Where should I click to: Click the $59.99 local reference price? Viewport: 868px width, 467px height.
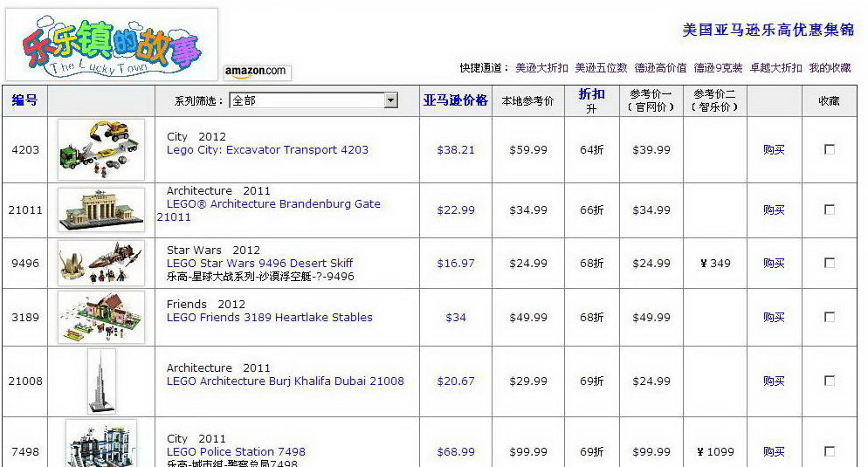pos(528,149)
